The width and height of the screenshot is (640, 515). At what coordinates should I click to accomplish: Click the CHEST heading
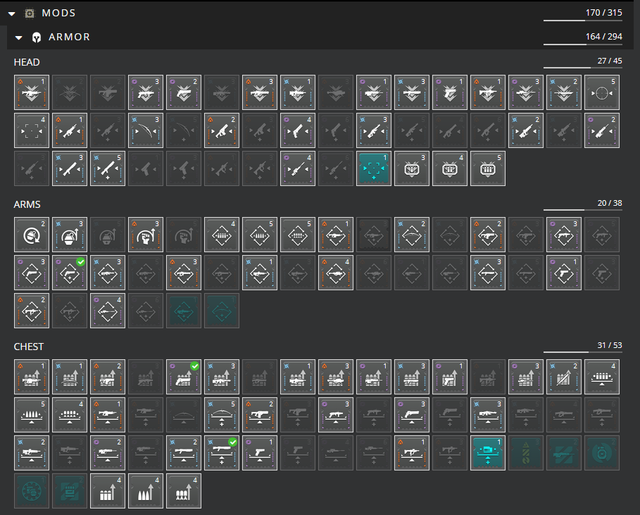tap(29, 347)
